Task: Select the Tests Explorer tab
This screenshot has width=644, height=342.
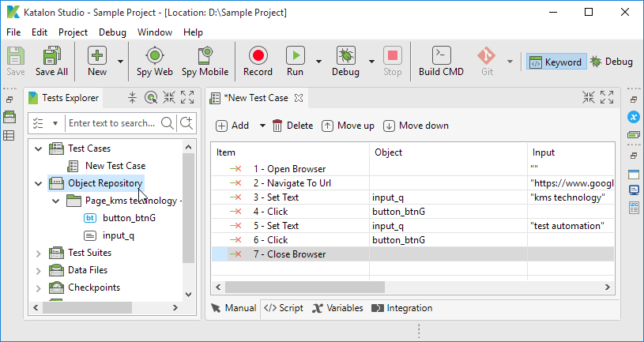Action: tap(64, 98)
